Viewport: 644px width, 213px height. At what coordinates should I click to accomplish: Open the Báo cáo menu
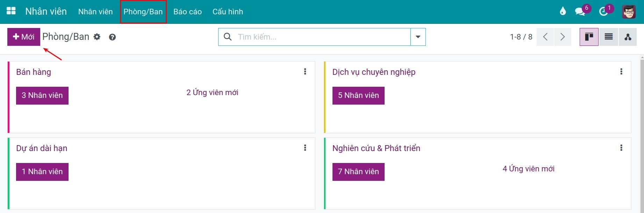[x=187, y=12]
